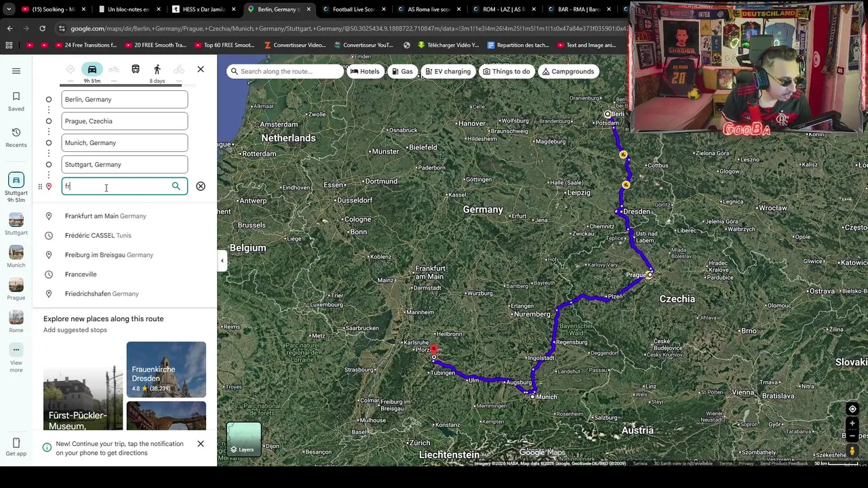The height and width of the screenshot is (488, 868).
Task: Close the directions panel
Action: 201,70
